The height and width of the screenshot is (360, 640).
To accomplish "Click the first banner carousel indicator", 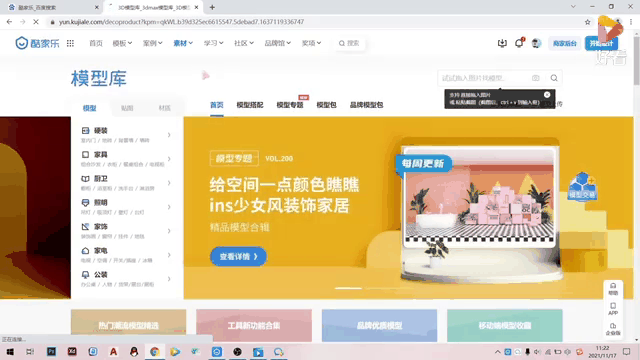I will [x=348, y=288].
